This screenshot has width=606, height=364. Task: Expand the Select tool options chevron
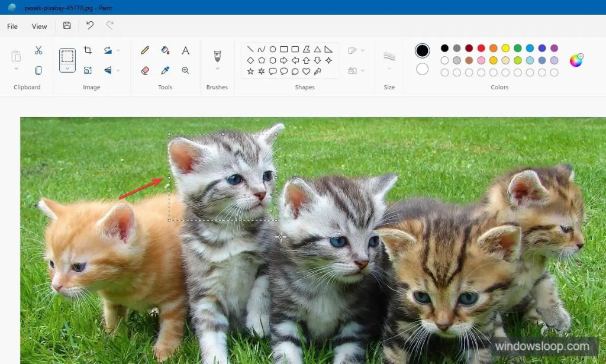pos(67,69)
